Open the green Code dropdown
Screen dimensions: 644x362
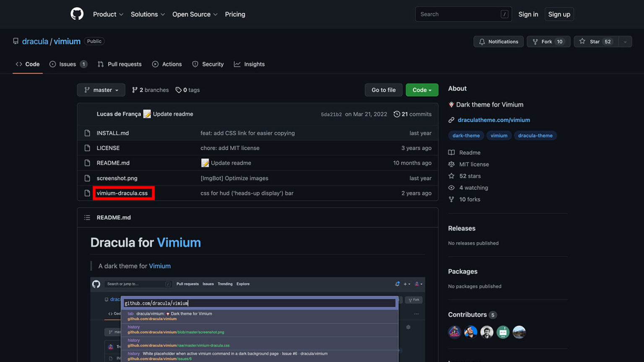[422, 90]
